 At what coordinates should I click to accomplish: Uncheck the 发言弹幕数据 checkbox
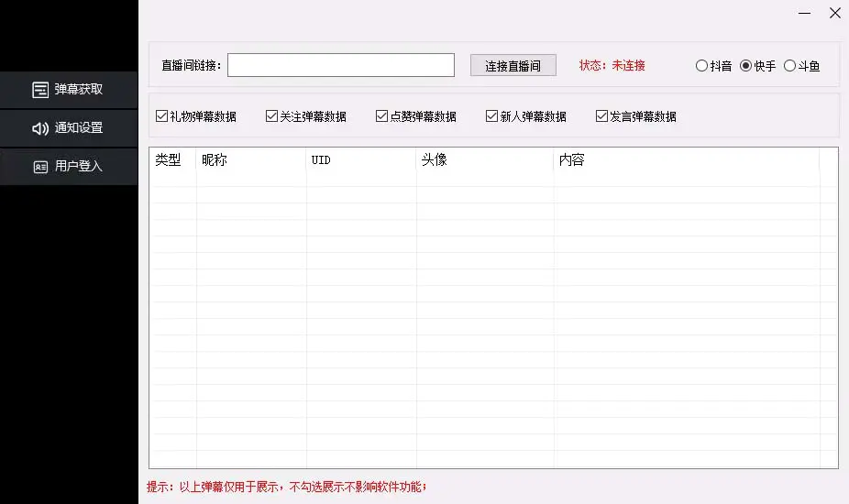coord(602,116)
